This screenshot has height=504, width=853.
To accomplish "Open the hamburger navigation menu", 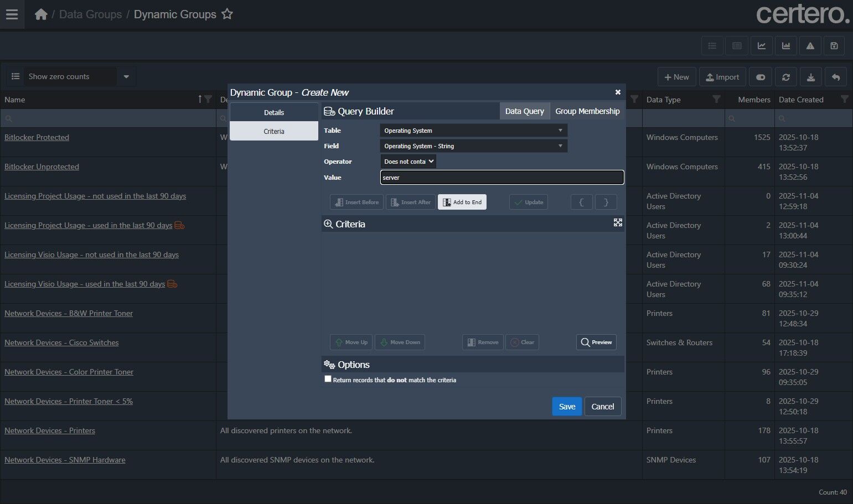I will 12,14.
